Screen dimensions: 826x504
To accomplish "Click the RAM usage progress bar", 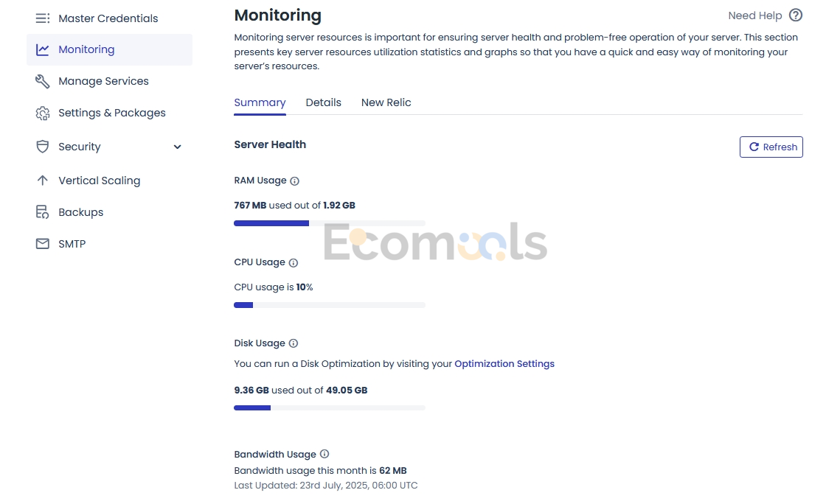I will (330, 223).
